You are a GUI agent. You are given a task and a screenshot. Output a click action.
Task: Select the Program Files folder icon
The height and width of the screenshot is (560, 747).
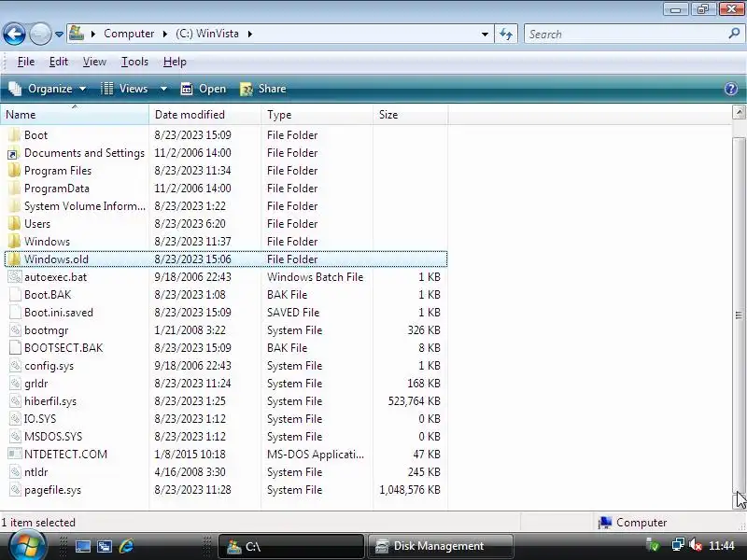click(x=15, y=171)
